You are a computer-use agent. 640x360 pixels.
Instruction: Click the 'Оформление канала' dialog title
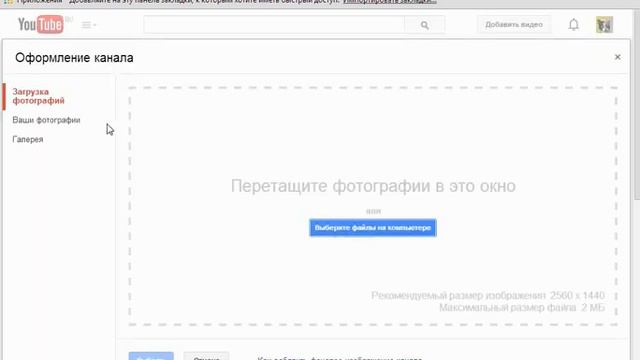click(x=74, y=58)
